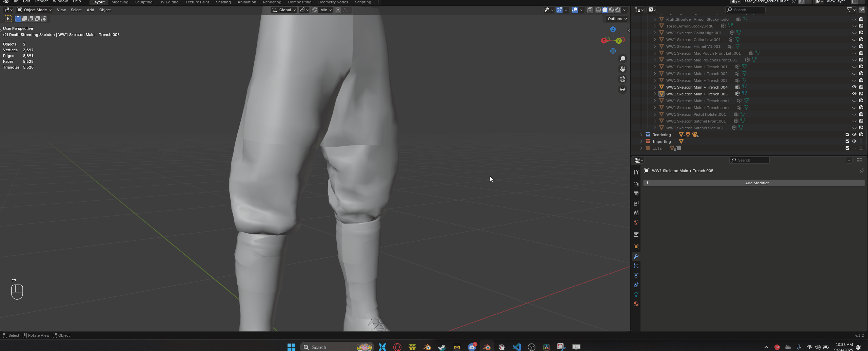This screenshot has width=868, height=351.
Task: Open the Physics Properties icon
Action: (636, 275)
